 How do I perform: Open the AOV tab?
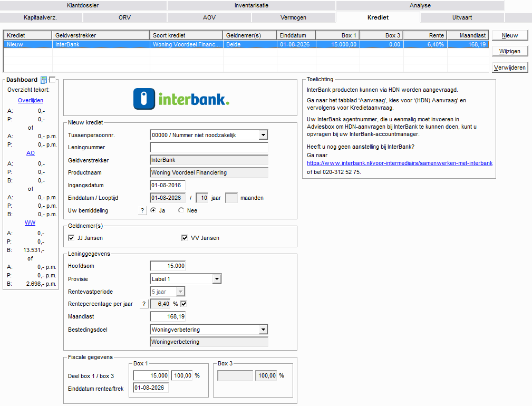click(x=209, y=17)
